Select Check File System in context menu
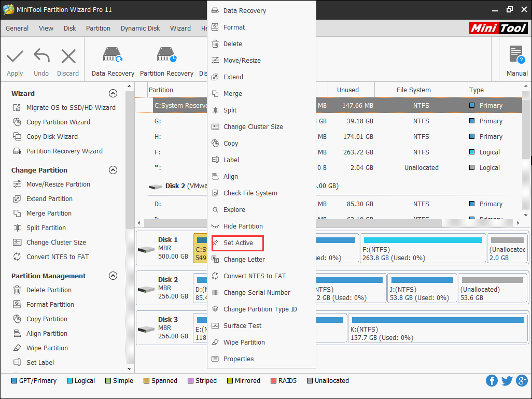Screen dimensions: 532x399 pos(261,193)
